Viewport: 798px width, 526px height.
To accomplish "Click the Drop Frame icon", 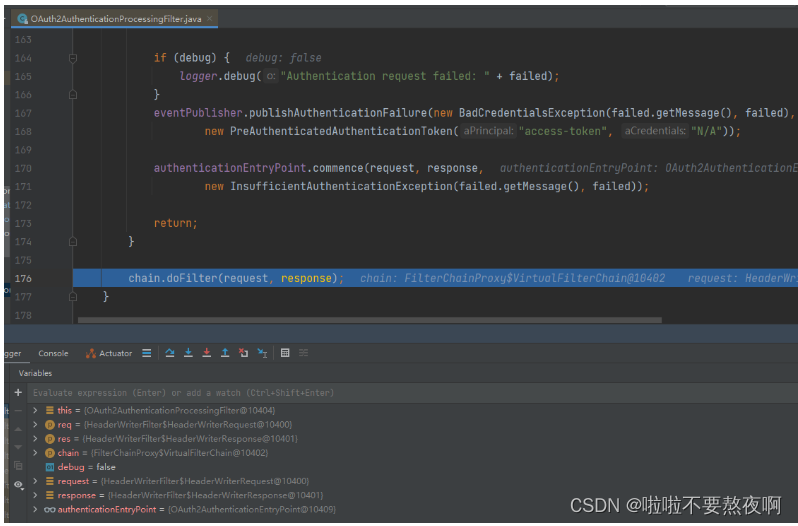I will [243, 353].
